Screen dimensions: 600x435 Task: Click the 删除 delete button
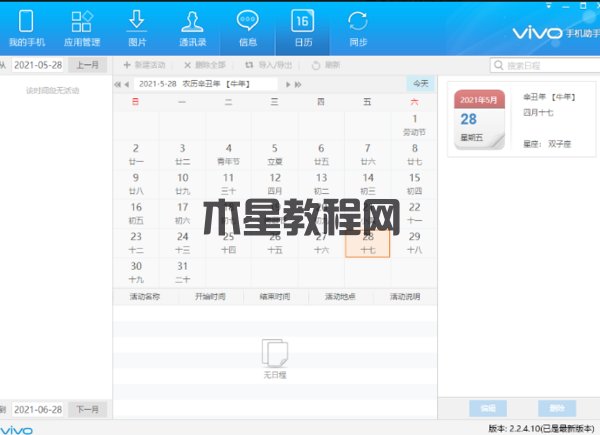coord(557,408)
